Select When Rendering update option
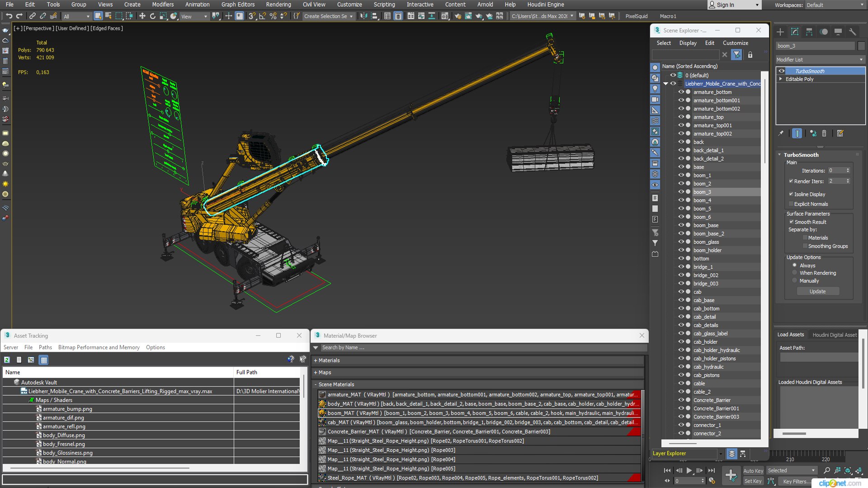This screenshot has height=488, width=868. pos(794,273)
